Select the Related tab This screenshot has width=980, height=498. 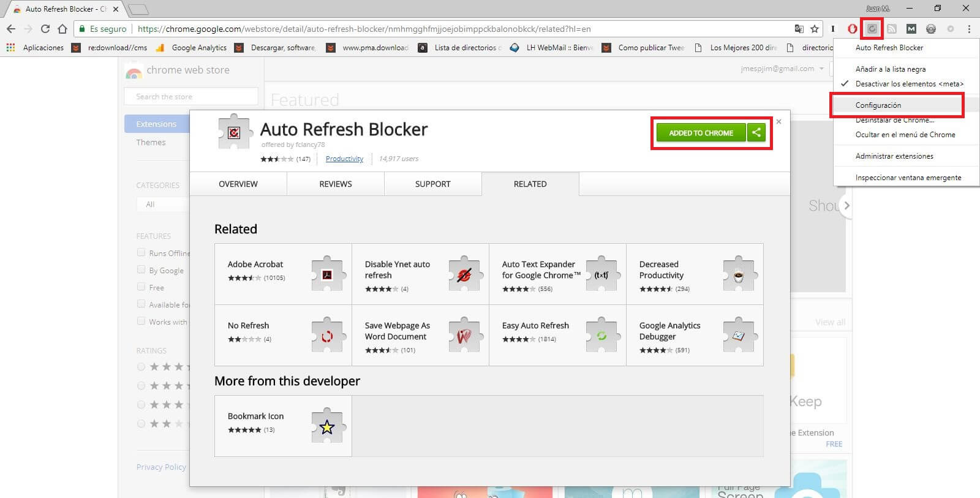coord(530,184)
